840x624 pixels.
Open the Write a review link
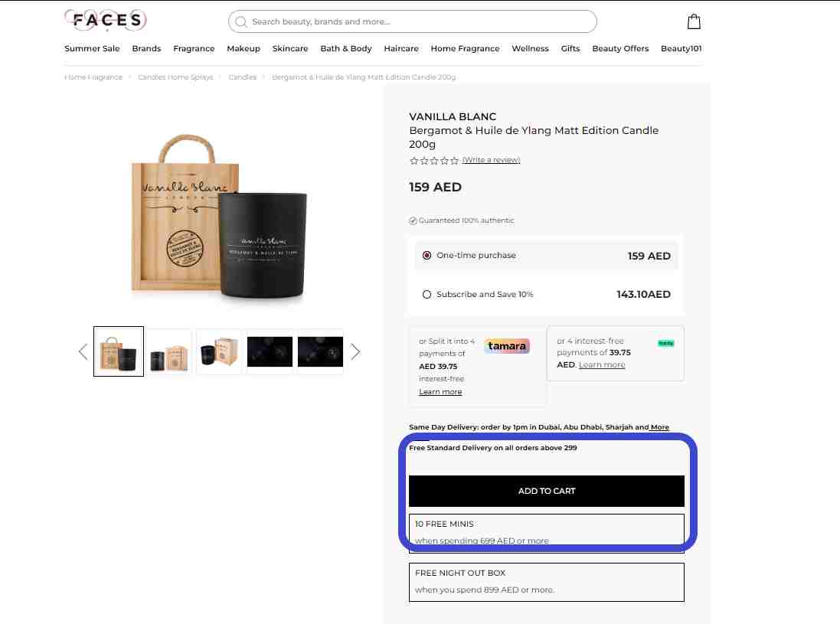coord(491,160)
